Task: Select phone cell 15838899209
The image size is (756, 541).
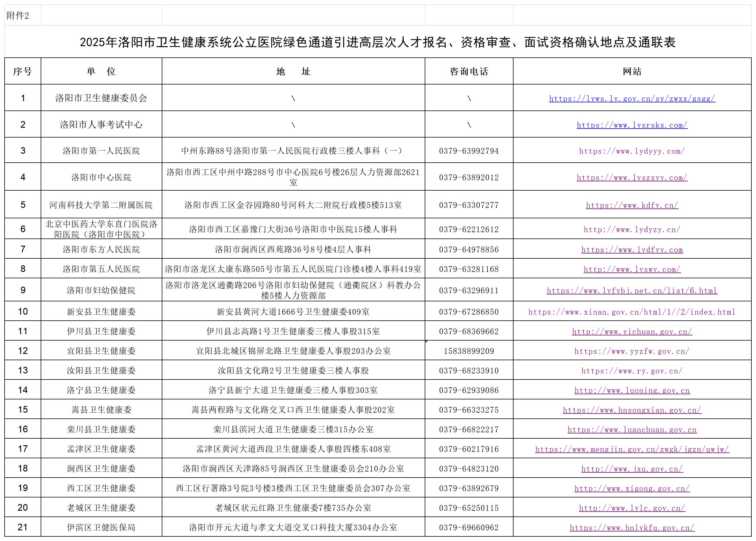Action: pyautogui.click(x=469, y=351)
